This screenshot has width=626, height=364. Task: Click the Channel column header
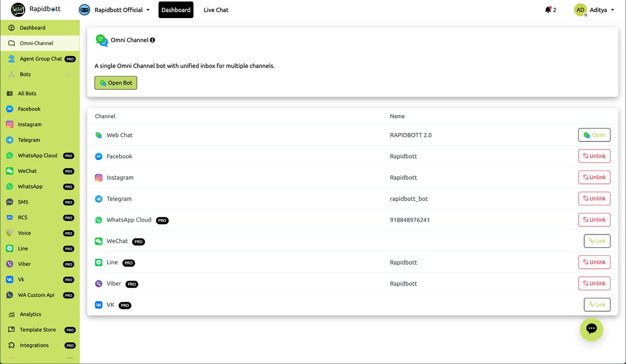tap(105, 116)
